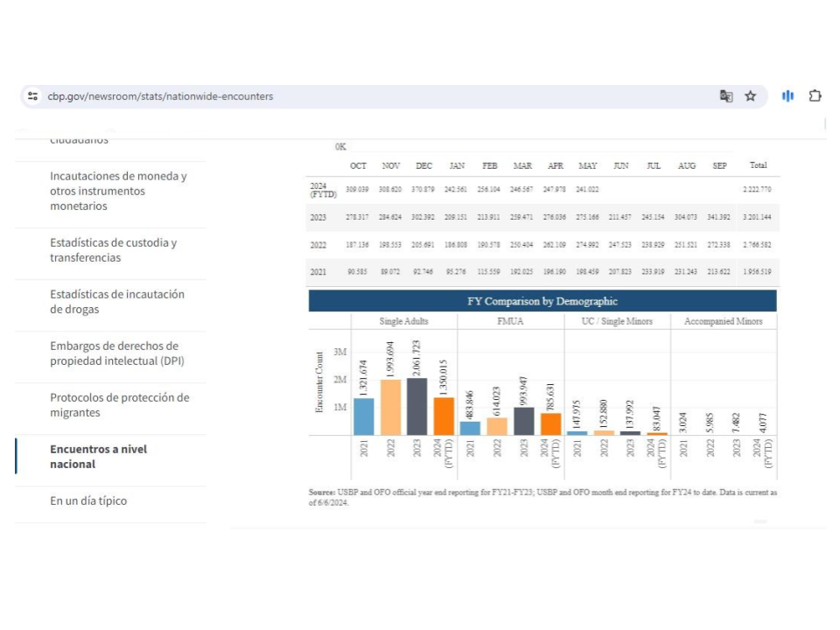Open Estadísticas de incautación de drogas
This screenshot has width=840, height=630.
tap(117, 302)
